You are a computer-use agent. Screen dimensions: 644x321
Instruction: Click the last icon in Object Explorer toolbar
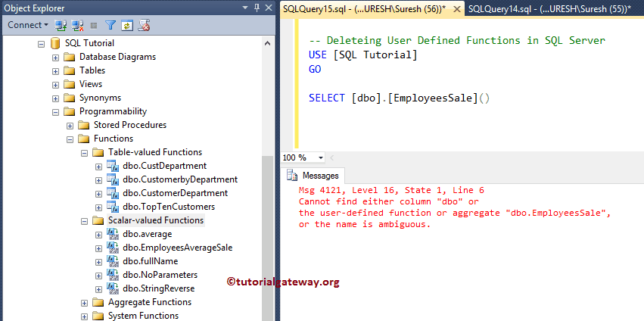point(144,26)
